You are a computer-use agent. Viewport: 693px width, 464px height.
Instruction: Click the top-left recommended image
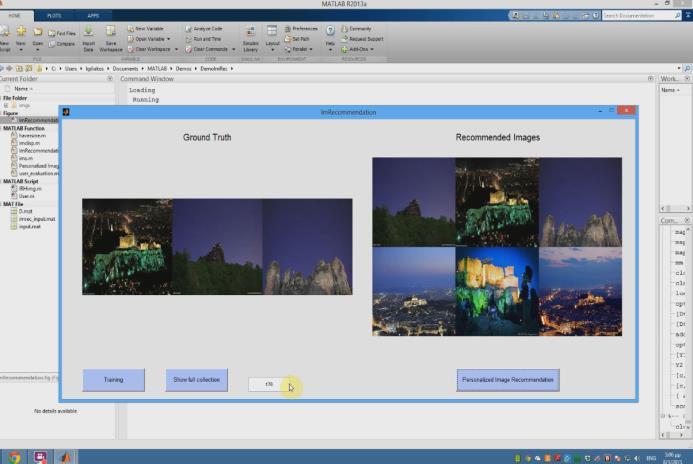[x=414, y=202]
